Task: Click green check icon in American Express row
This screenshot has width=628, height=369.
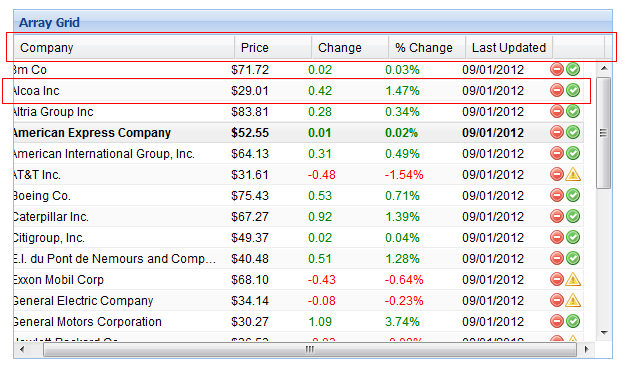Action: (573, 132)
